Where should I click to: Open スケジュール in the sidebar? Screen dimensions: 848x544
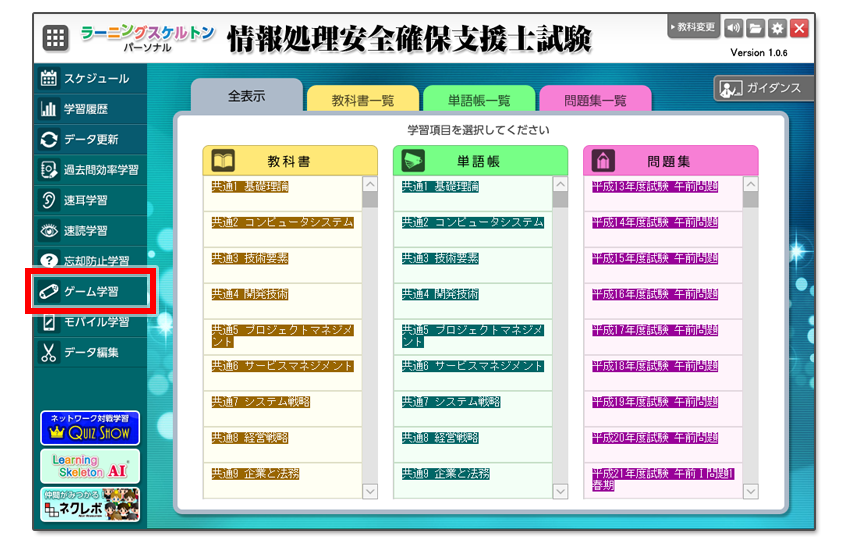pos(91,79)
